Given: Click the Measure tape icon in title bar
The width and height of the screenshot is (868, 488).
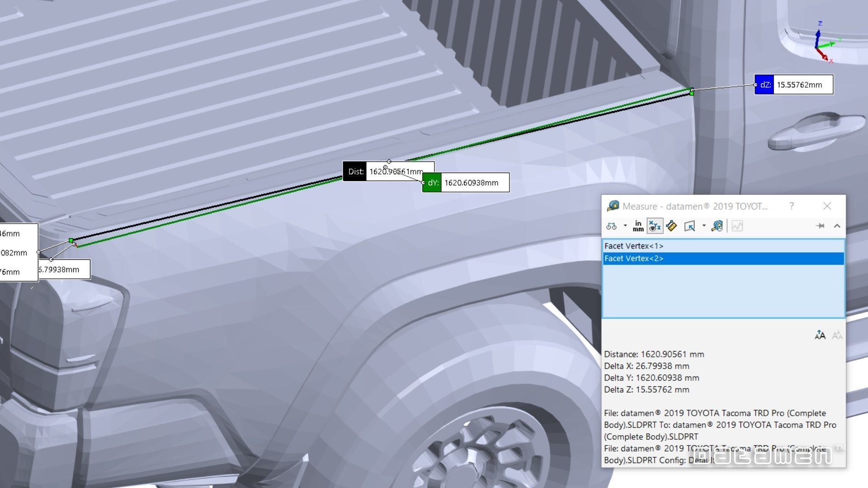Looking at the screenshot, I should tap(613, 206).
